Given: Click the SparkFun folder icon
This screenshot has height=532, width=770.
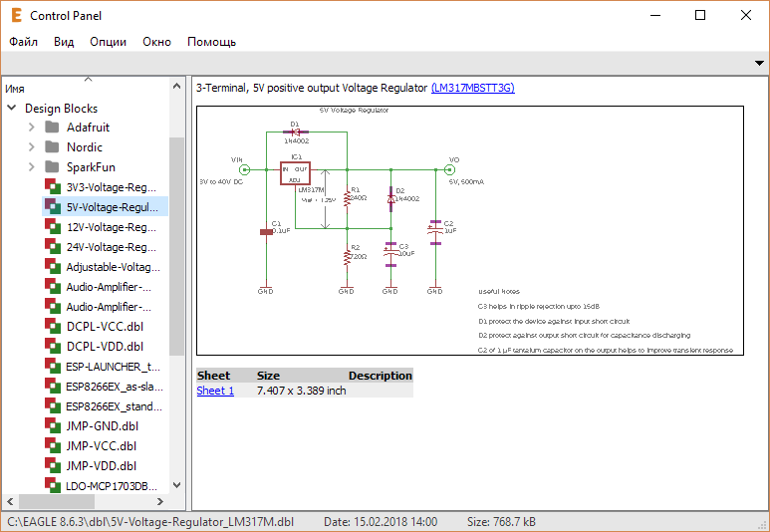Looking at the screenshot, I should pos(52,167).
